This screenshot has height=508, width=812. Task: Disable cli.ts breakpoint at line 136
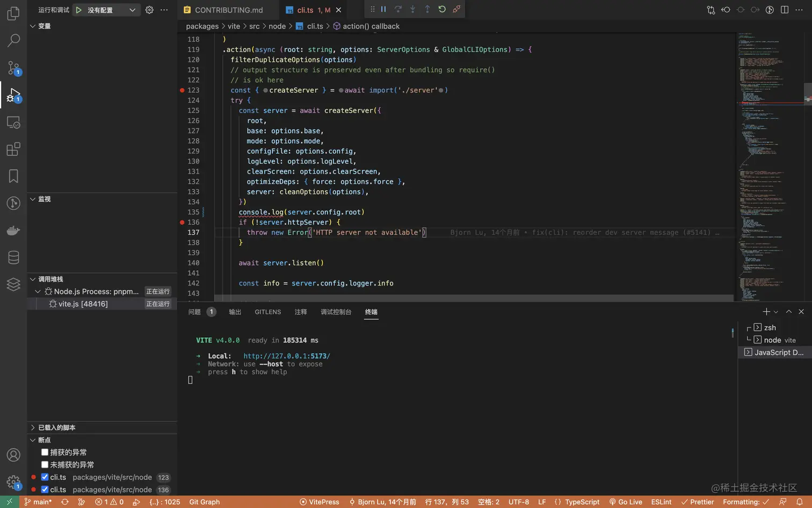tap(45, 489)
